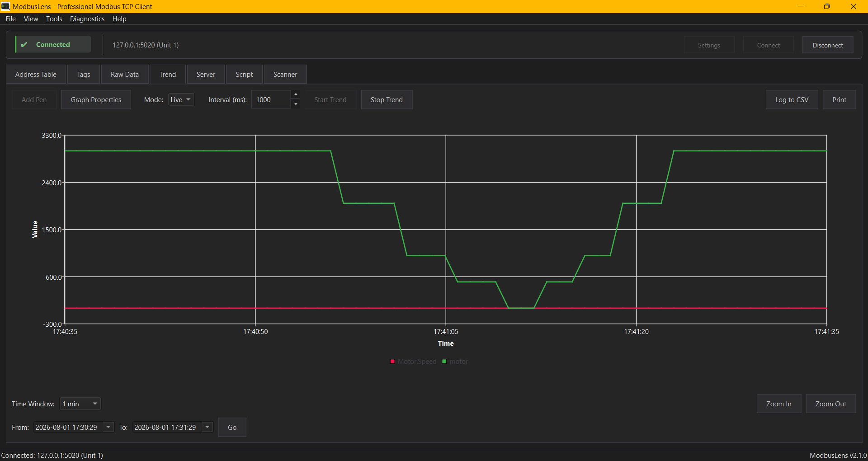This screenshot has height=461, width=868.
Task: Click the Interval (ms) input field
Action: tap(271, 100)
